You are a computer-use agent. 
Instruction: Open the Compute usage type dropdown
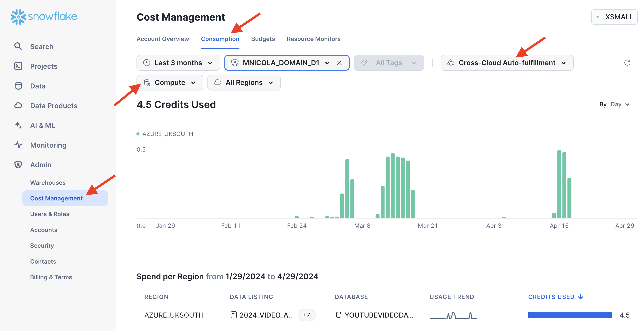[170, 83]
